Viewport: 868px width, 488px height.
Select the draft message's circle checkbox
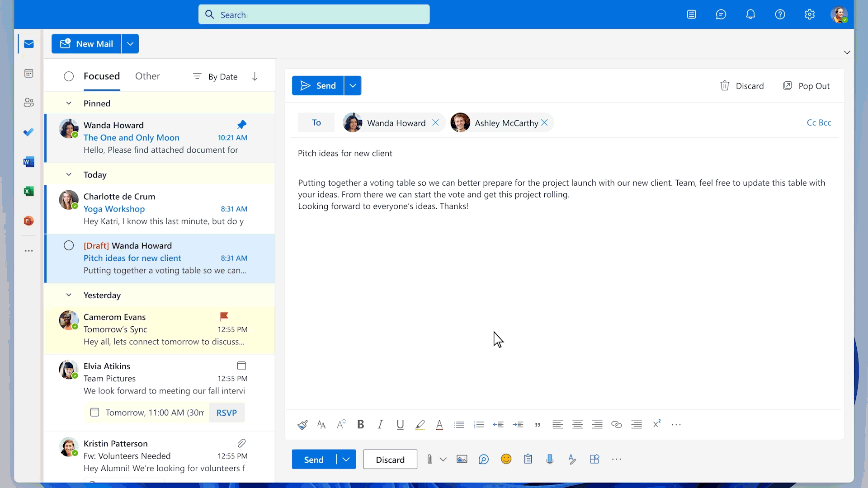(x=68, y=245)
